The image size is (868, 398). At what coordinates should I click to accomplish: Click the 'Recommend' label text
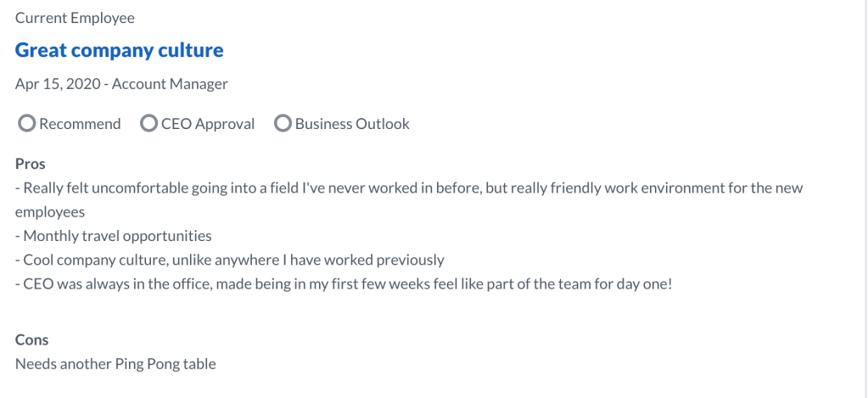80,124
